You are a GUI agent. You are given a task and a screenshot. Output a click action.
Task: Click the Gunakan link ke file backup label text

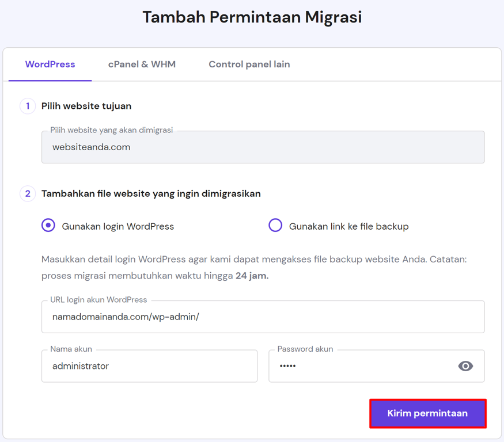coord(348,227)
